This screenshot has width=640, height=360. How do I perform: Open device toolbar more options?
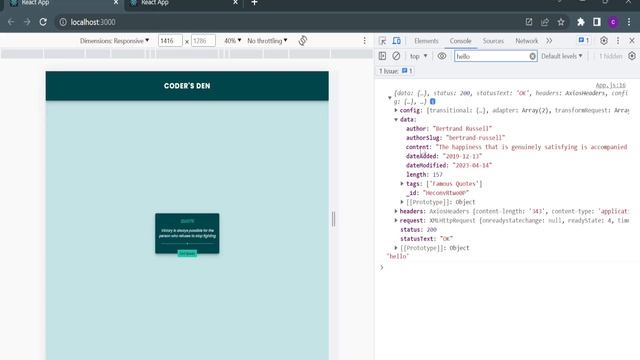364,41
